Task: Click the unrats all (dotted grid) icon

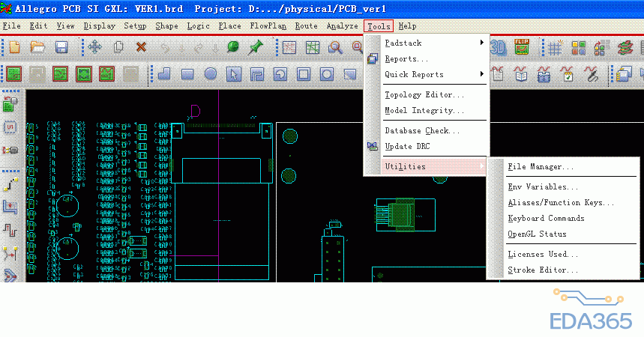Action: (x=289, y=48)
